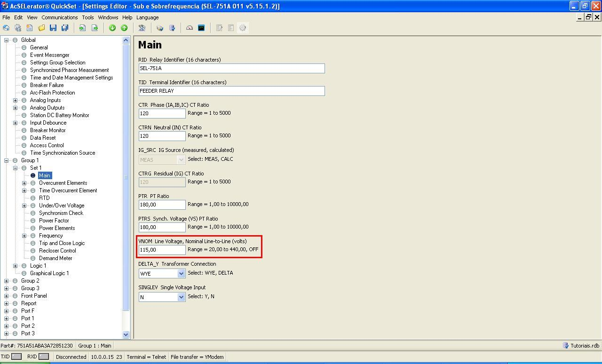Expand the Port F node

(x=6, y=311)
